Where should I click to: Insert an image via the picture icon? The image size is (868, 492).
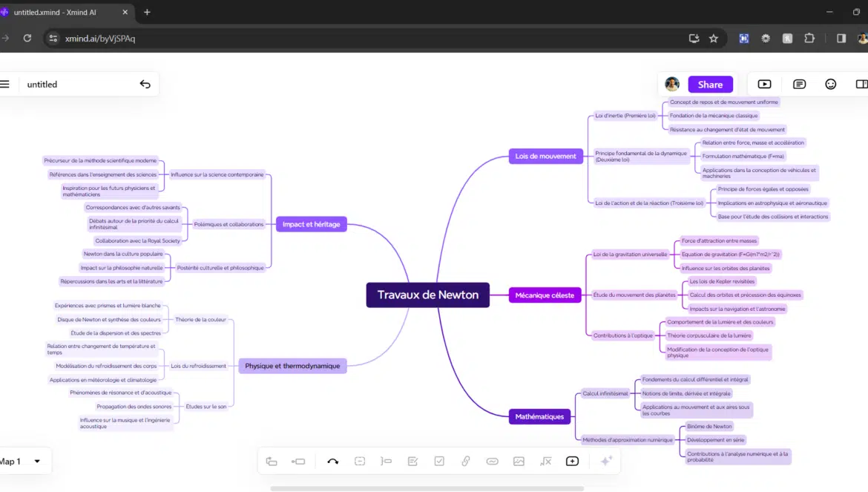pos(519,461)
